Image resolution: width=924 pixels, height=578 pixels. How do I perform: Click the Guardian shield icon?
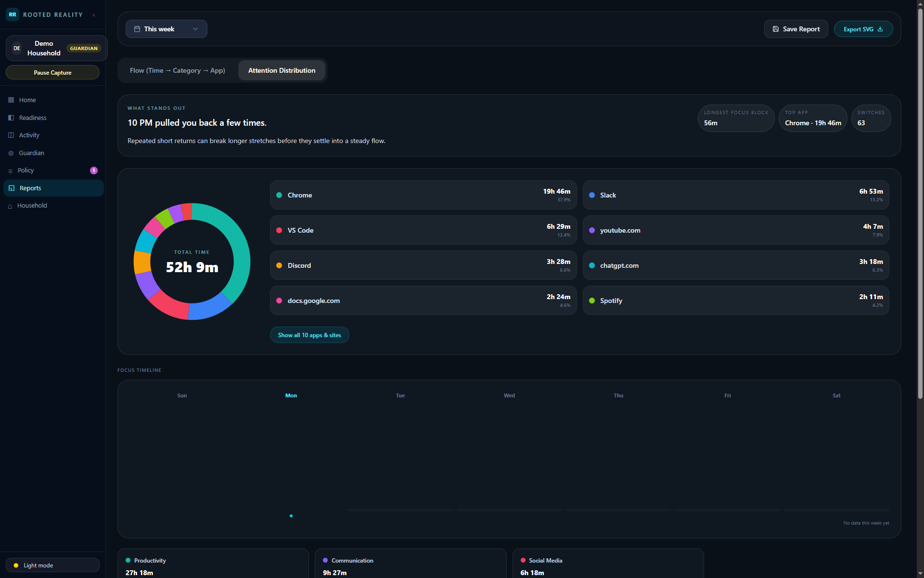click(10, 153)
